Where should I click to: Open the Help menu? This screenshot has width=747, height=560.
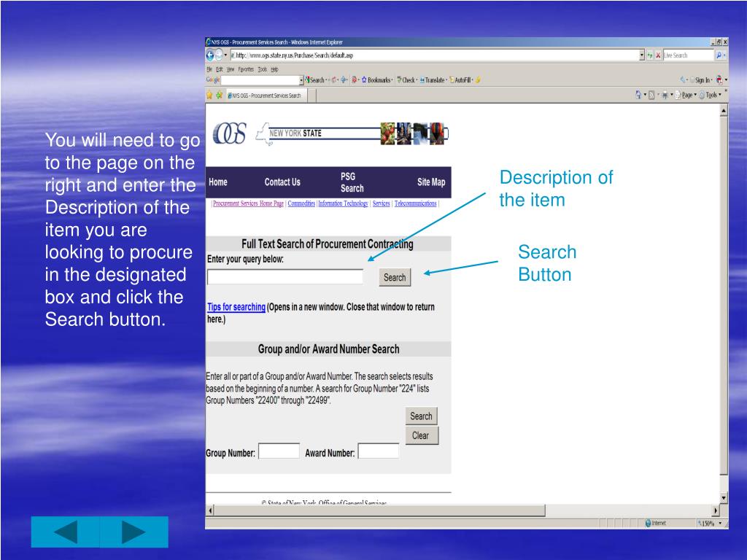274,69
